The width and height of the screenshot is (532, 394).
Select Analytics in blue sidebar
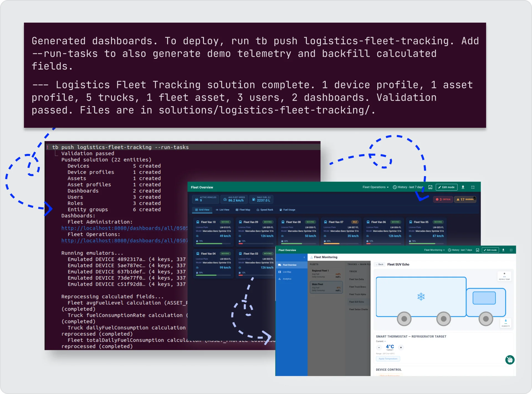click(x=291, y=279)
